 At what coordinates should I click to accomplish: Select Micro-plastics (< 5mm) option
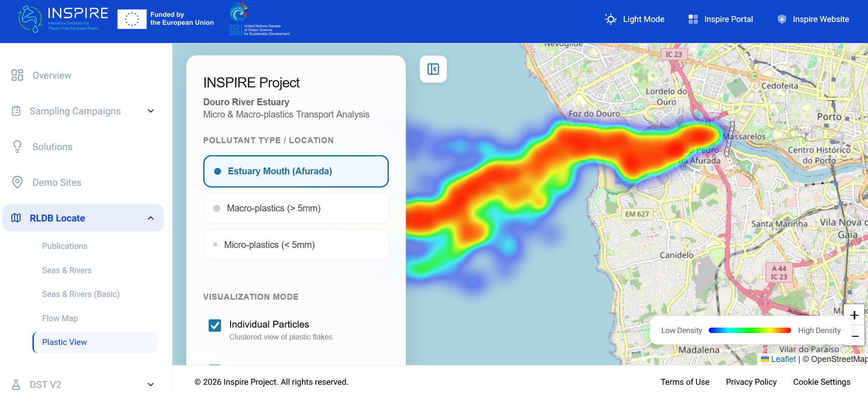pyautogui.click(x=296, y=245)
